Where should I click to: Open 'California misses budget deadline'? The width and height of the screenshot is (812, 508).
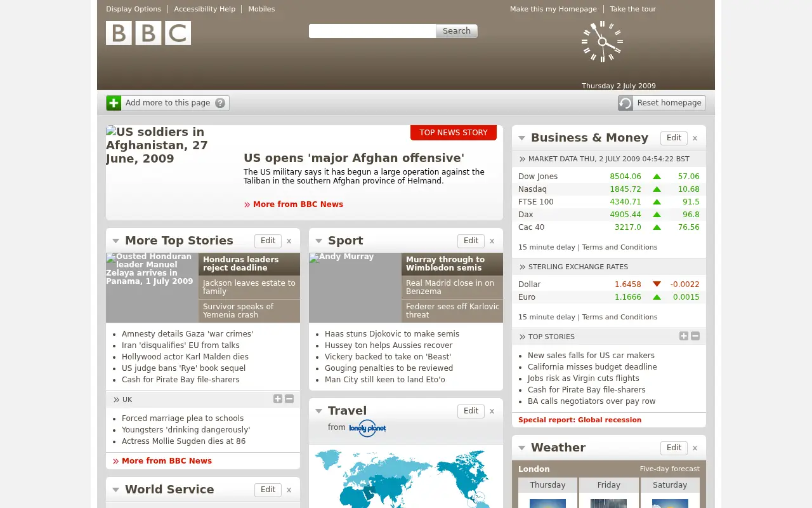(x=593, y=367)
